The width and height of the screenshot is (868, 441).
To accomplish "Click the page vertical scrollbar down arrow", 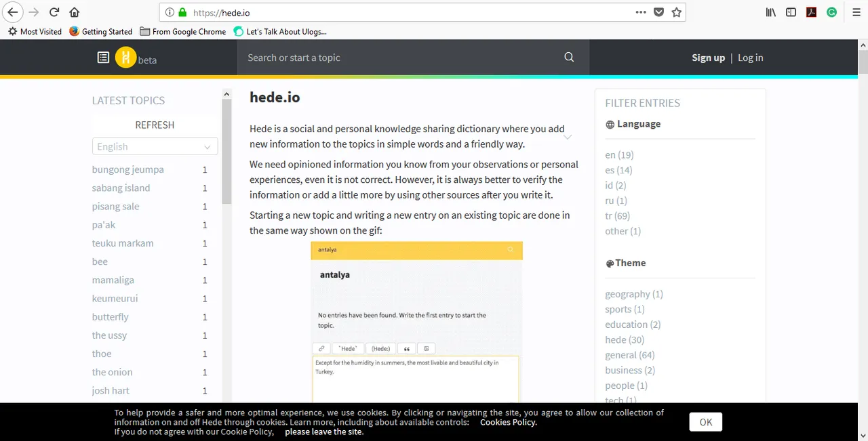I will [863, 435].
